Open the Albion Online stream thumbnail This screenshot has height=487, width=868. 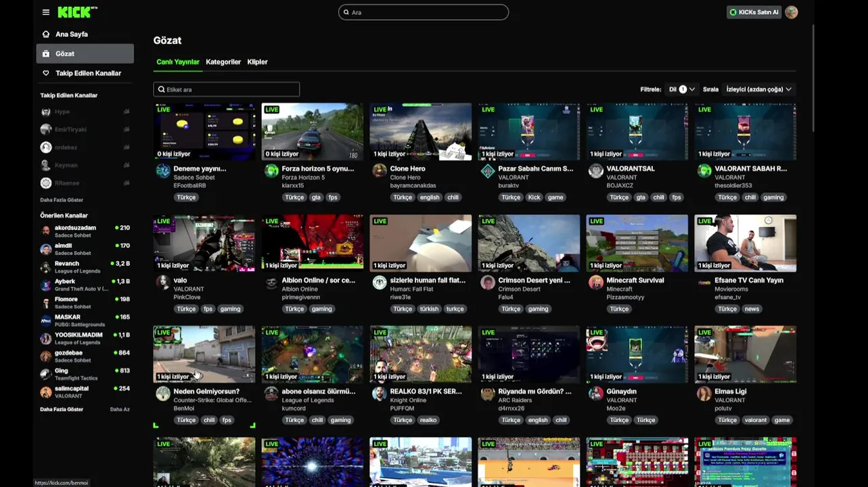(x=313, y=243)
